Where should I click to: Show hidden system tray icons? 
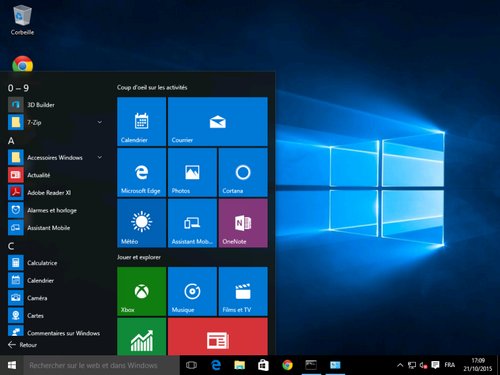click(x=400, y=365)
